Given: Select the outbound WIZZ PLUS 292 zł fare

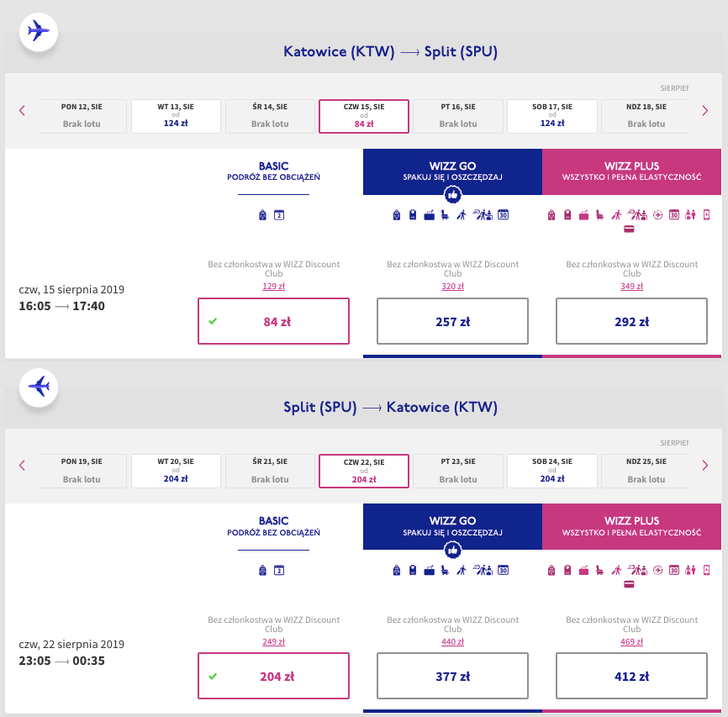Looking at the screenshot, I should (x=631, y=321).
